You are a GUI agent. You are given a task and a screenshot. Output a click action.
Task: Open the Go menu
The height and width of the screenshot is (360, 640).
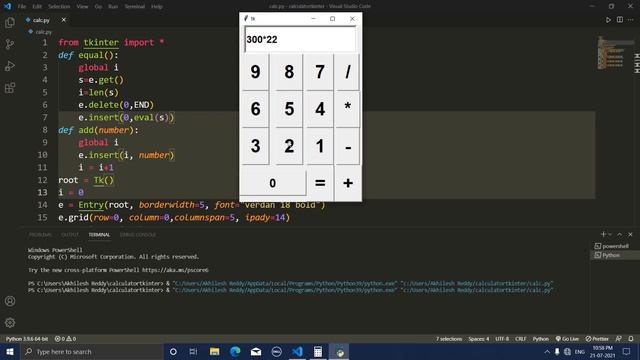[98, 7]
